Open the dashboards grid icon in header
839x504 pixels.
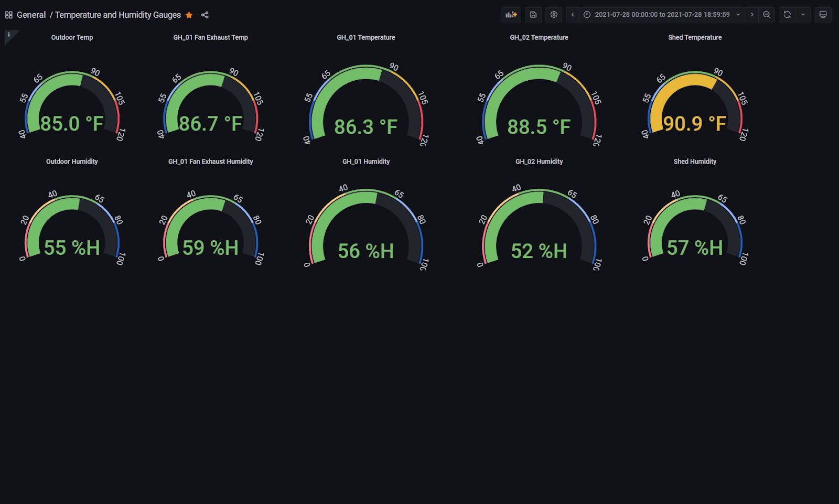pyautogui.click(x=8, y=15)
